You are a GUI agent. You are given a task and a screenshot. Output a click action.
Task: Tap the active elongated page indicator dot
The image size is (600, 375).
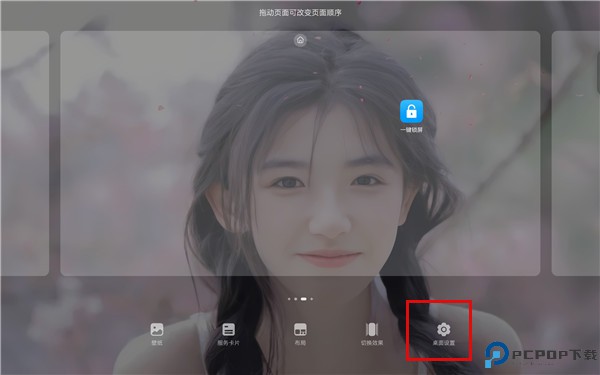point(303,299)
